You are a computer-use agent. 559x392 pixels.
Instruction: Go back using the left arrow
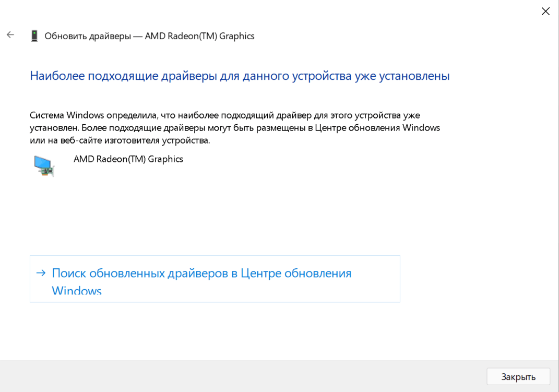[x=10, y=35]
